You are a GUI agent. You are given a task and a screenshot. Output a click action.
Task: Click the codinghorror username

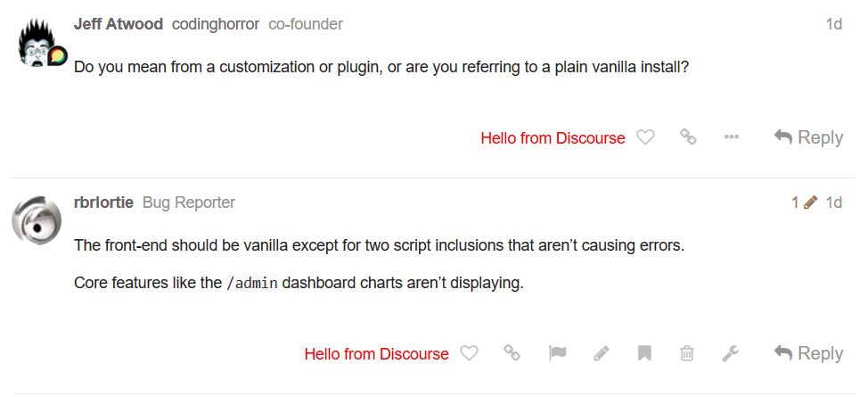215,24
